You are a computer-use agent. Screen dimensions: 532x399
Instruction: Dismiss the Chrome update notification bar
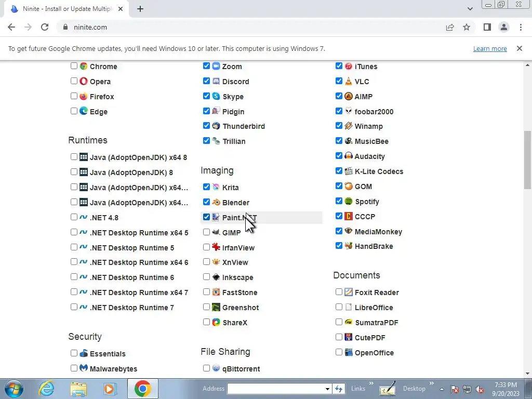pyautogui.click(x=520, y=48)
